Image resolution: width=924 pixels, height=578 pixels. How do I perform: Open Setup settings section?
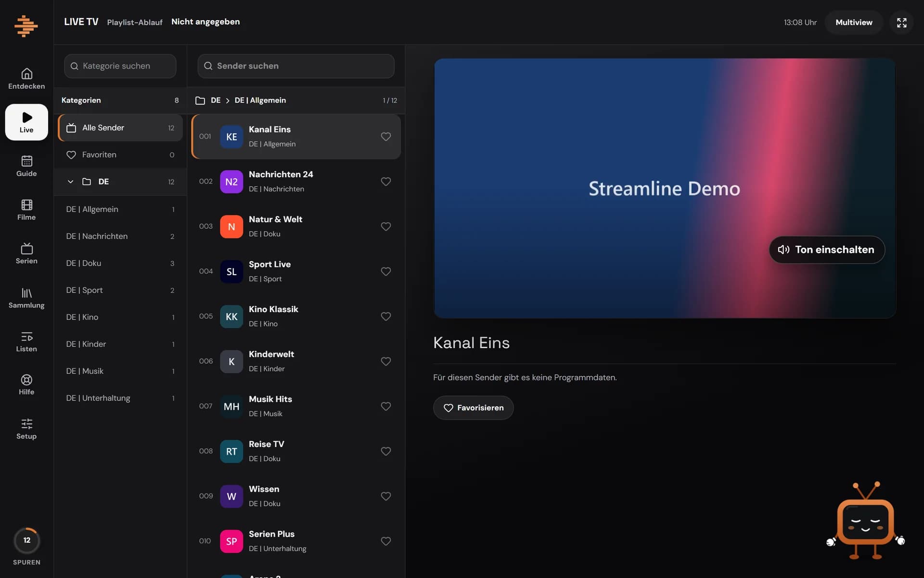click(x=26, y=429)
